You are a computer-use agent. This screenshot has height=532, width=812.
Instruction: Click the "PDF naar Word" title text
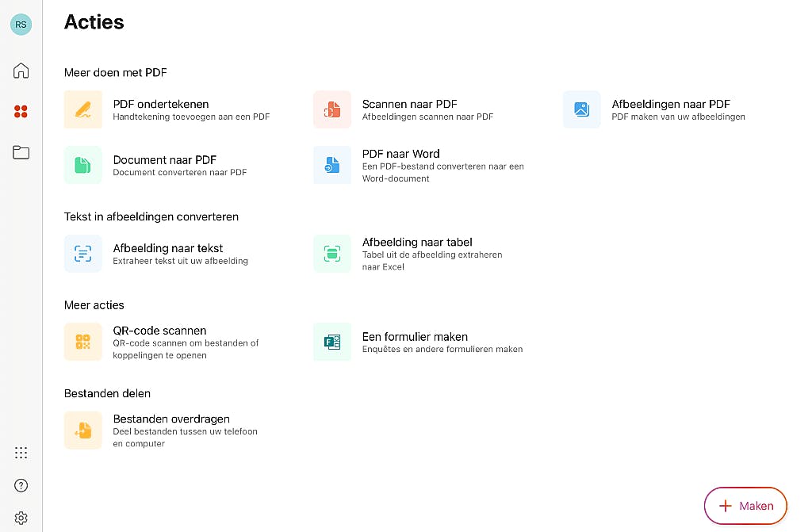pyautogui.click(x=400, y=154)
